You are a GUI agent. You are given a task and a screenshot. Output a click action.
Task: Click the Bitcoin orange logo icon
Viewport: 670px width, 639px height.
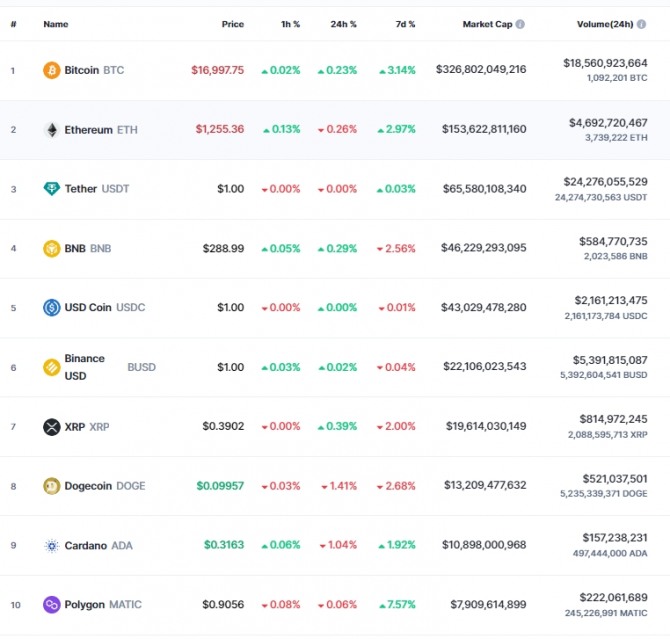[x=52, y=70]
